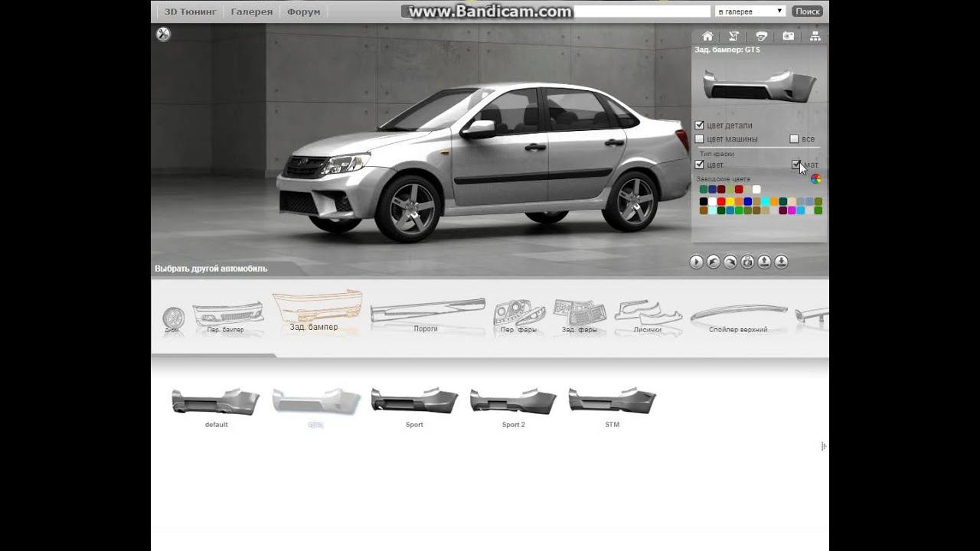Select the Пер. фары headlights category
980x551 pixels.
[x=518, y=317]
